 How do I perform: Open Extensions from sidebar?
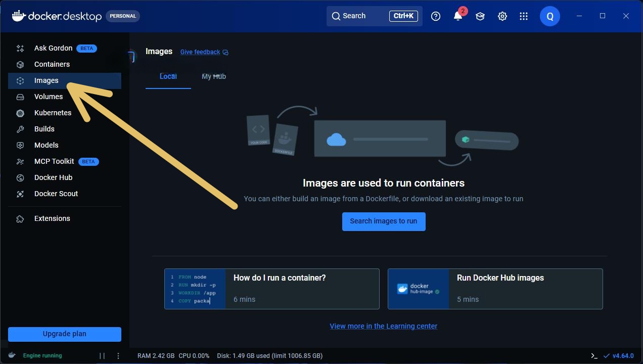pos(65,219)
